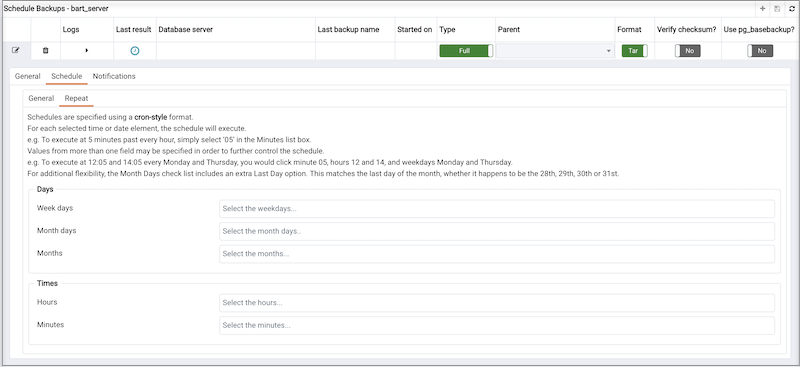Screen dimensions: 800x367
Task: Select the Repeat sub-tab
Action: (76, 98)
